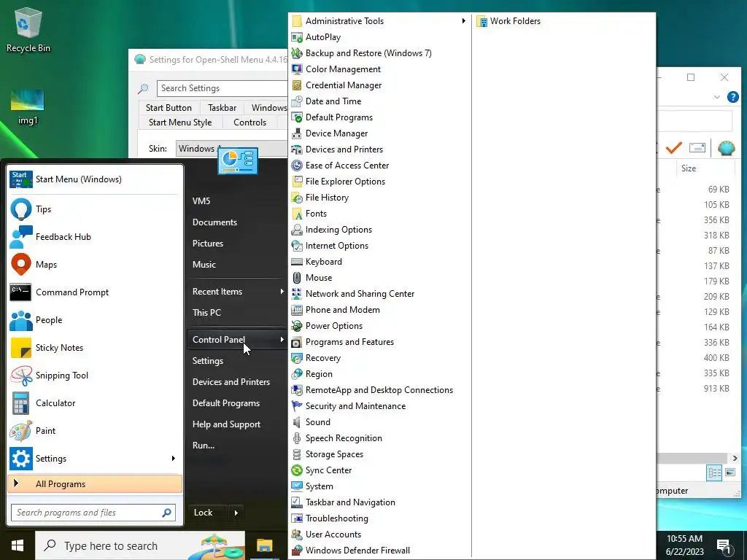
Task: Open the Tips app icon
Action: (21, 209)
